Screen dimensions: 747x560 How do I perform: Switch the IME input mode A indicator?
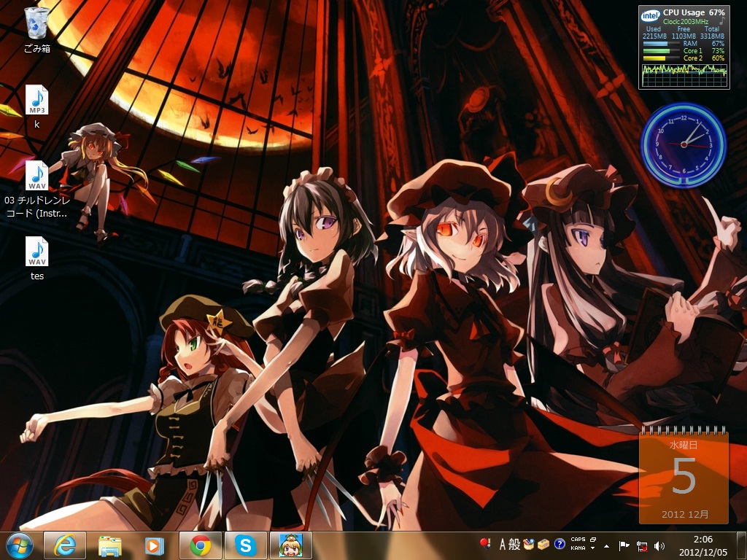tap(502, 544)
